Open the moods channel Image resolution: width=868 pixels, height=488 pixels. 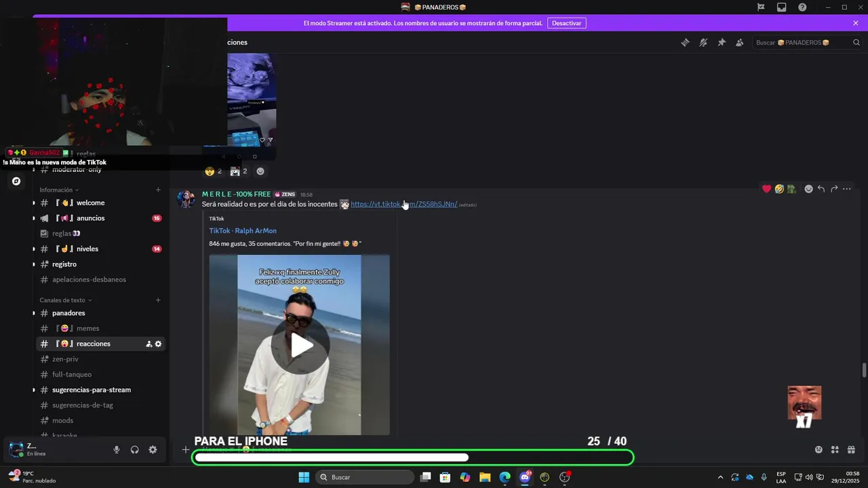pyautogui.click(x=100, y=420)
